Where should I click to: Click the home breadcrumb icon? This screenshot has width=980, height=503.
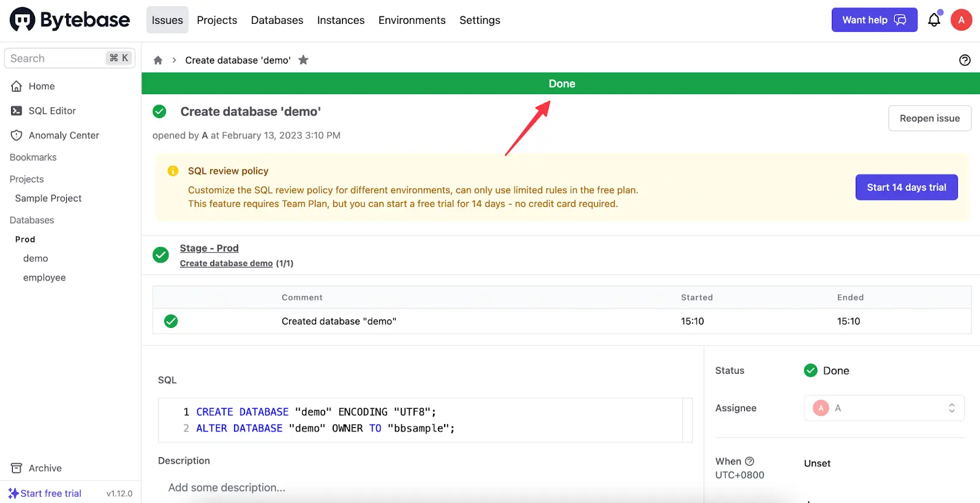coord(158,60)
